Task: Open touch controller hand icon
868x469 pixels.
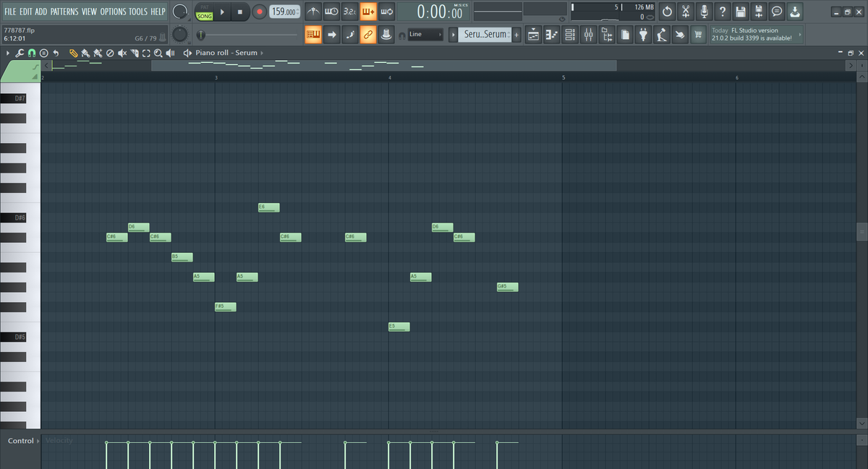Action: 680,34
